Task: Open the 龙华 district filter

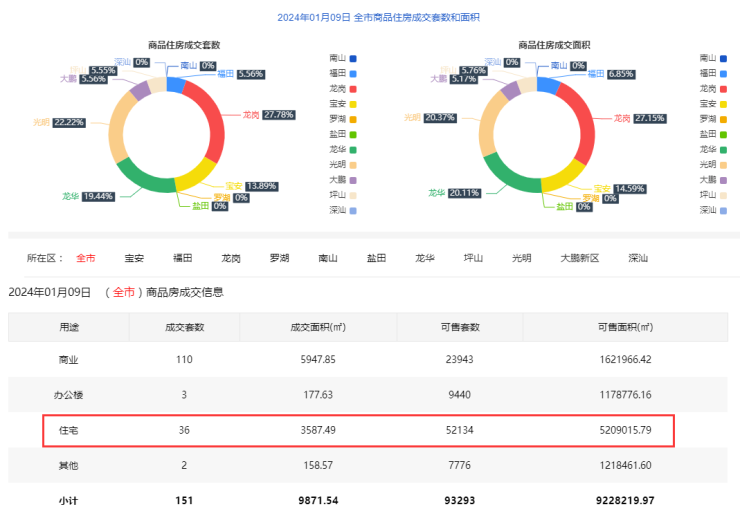Action: tap(425, 258)
